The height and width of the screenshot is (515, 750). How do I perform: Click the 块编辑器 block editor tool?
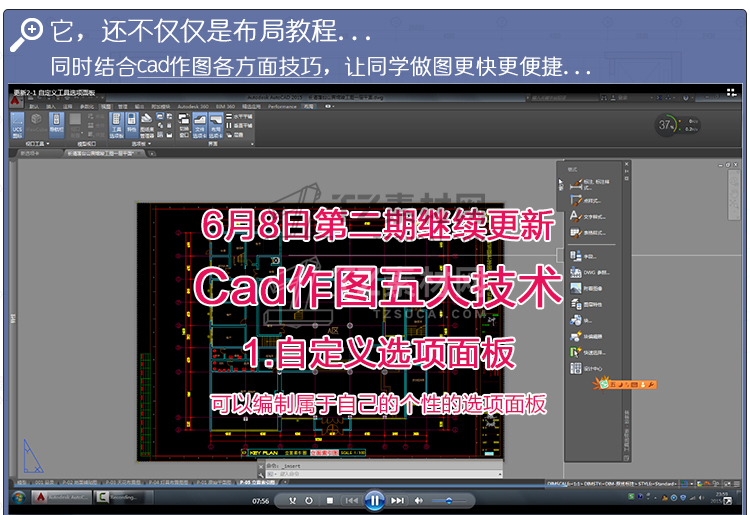click(586, 337)
